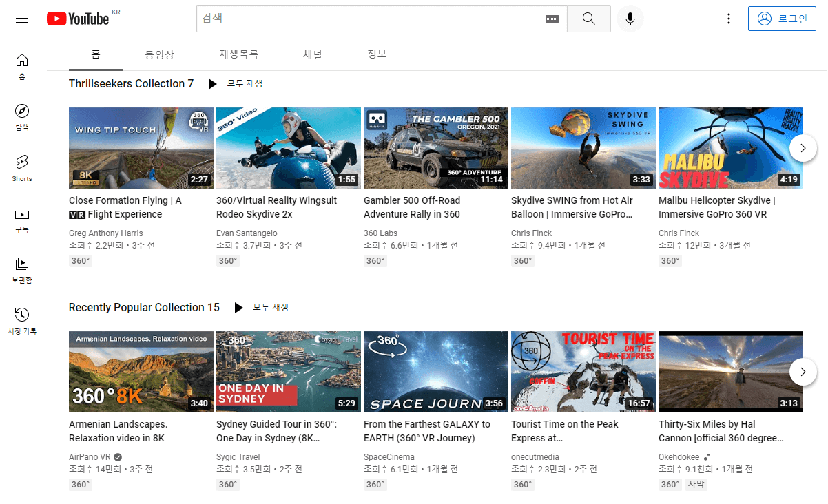Open title Armenian Landscapes Relaxation video
The height and width of the screenshot is (504, 828).
pos(118,431)
